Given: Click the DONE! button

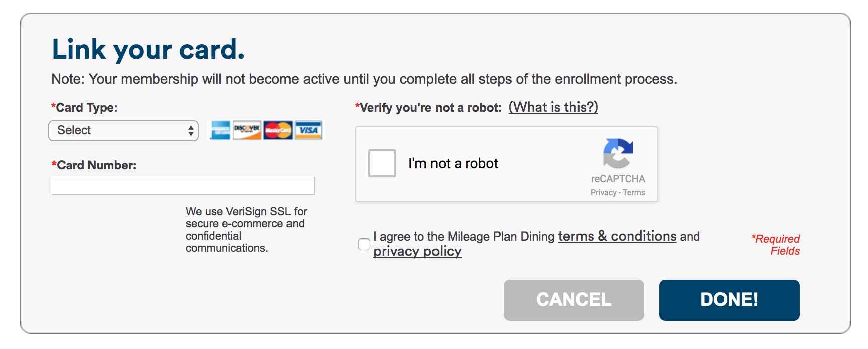Looking at the screenshot, I should click(730, 300).
